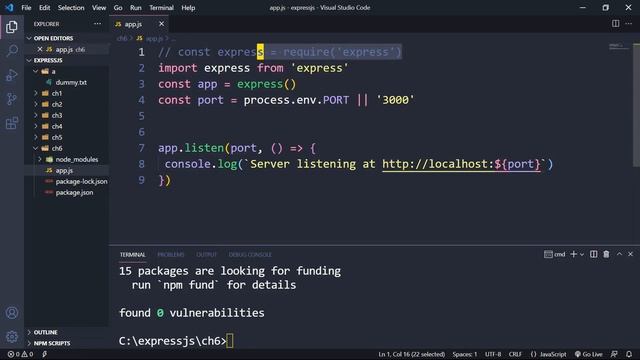Switch to the Debug Console tab
640x360 pixels.
[250, 254]
